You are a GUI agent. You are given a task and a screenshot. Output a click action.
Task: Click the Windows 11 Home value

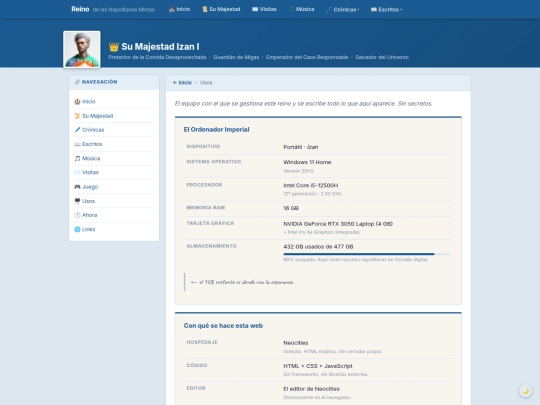point(307,162)
